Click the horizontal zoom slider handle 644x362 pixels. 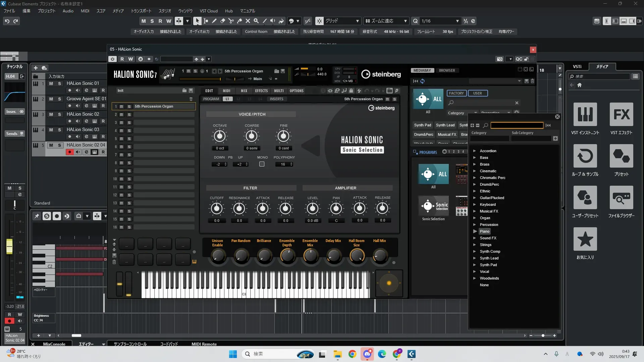point(543,336)
